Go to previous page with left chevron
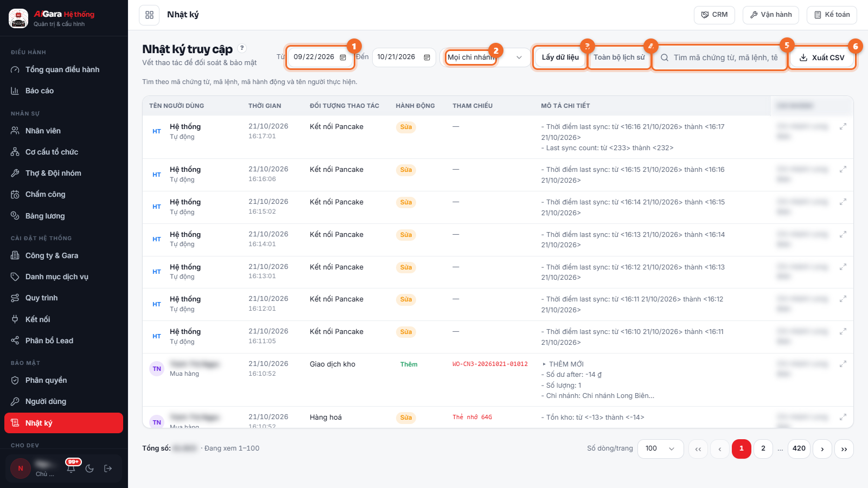This screenshot has width=868, height=488. [x=720, y=449]
